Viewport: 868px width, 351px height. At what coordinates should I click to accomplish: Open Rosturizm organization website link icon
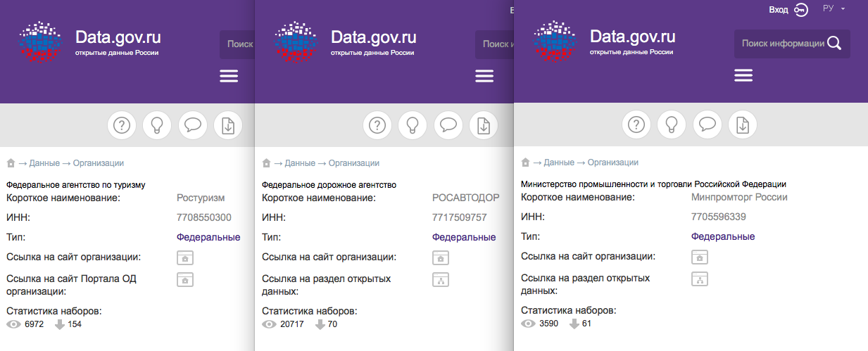(x=185, y=258)
